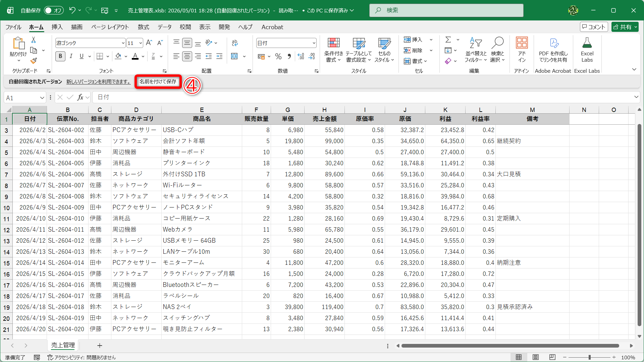Open the Add-ins button
644x362 pixels.
pos(522,50)
